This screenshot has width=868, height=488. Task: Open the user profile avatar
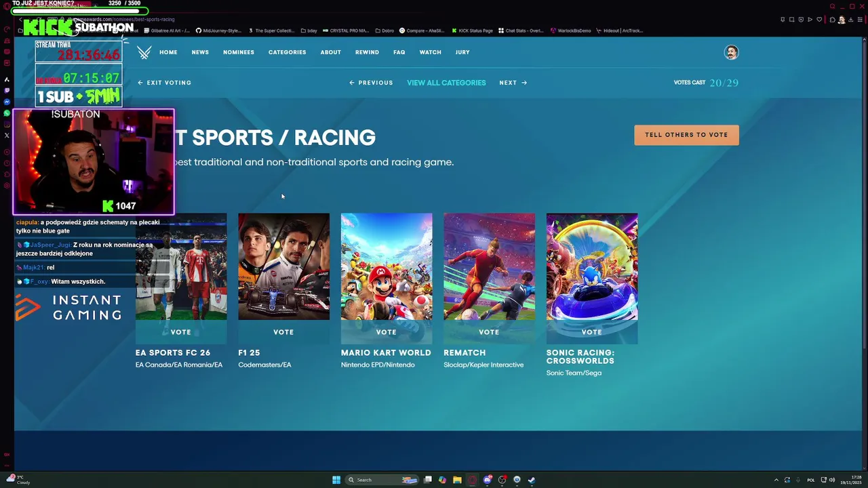[731, 52]
